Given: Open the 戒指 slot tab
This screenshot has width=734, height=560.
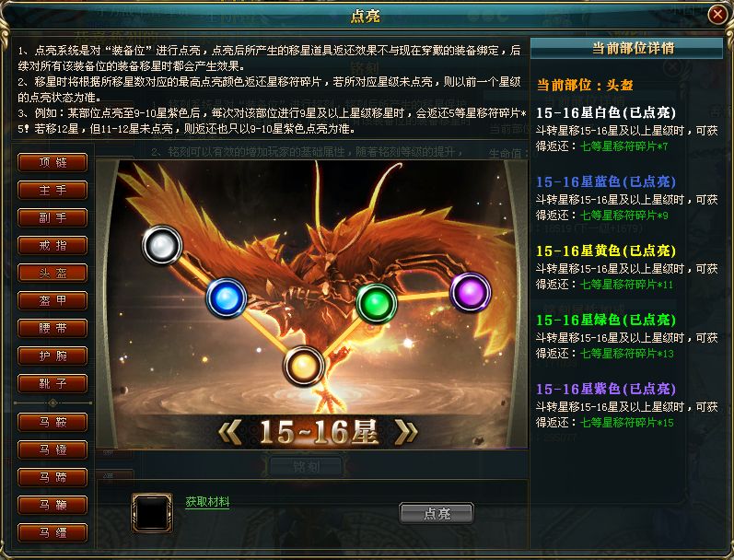Looking at the screenshot, I should [52, 245].
